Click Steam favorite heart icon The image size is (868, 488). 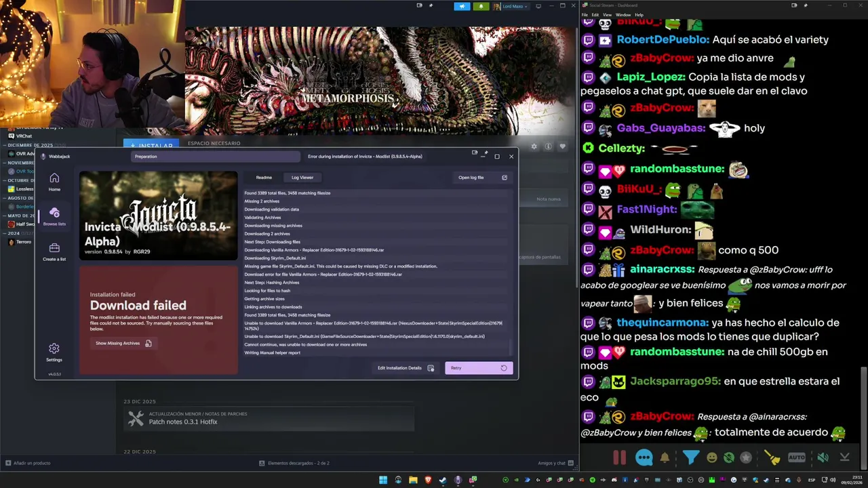[562, 146]
